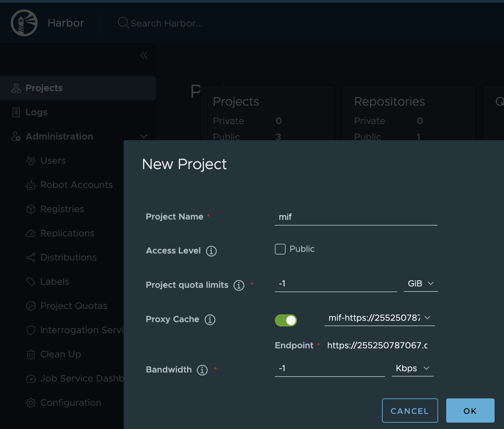Click the Bandwidth info icon

click(202, 370)
